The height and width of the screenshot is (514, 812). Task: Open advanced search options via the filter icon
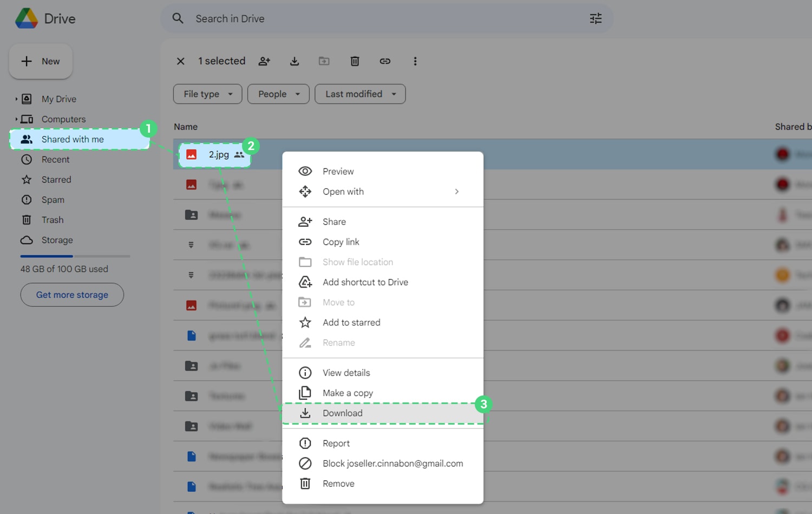595,18
